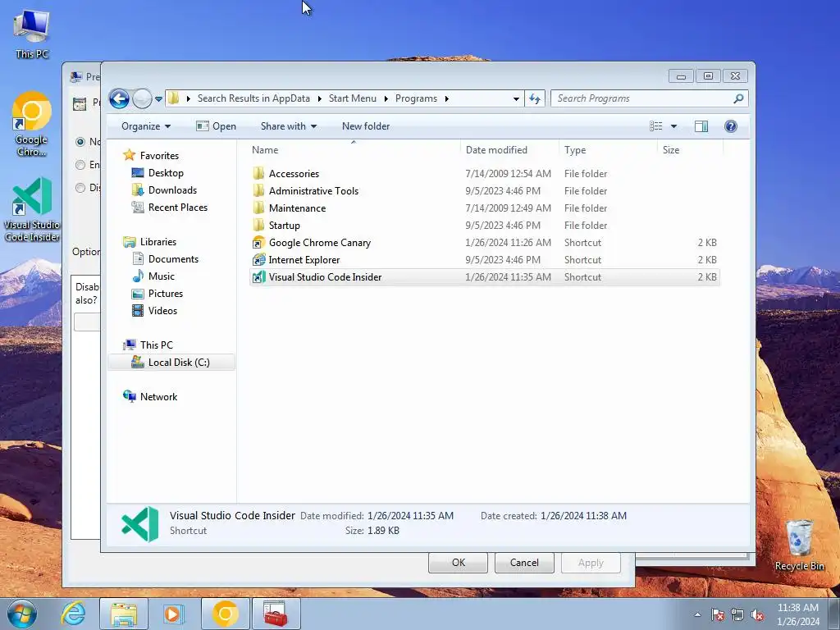Select Network in navigation pane
This screenshot has height=630, width=840.
point(158,397)
